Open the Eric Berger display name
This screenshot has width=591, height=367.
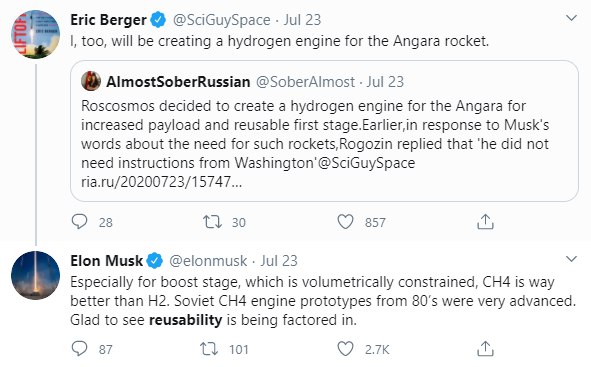pos(108,20)
